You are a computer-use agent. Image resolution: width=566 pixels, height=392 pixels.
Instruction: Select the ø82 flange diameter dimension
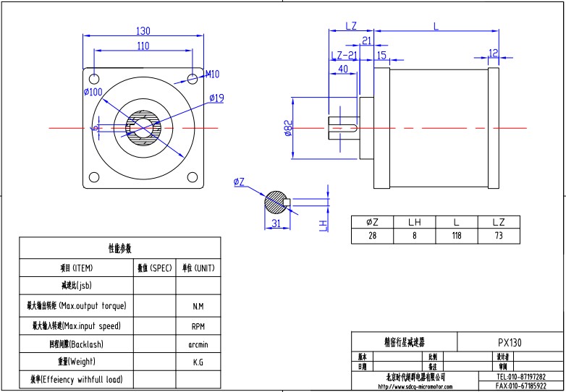tap(288, 128)
